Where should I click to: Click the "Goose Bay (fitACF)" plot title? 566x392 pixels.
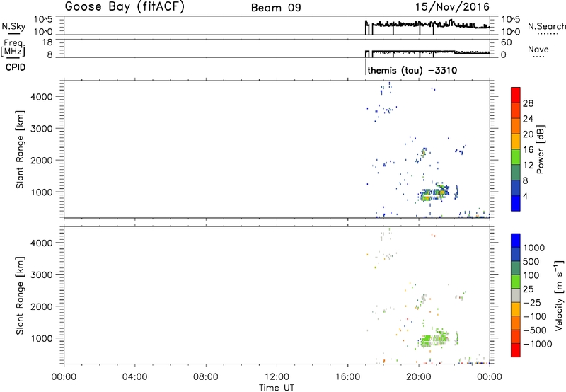point(125,7)
